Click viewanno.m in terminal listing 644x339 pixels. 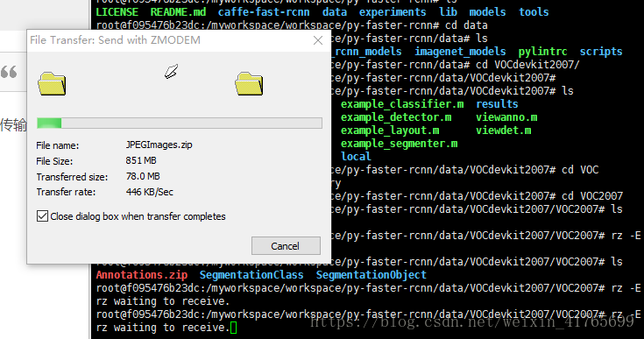pos(506,117)
